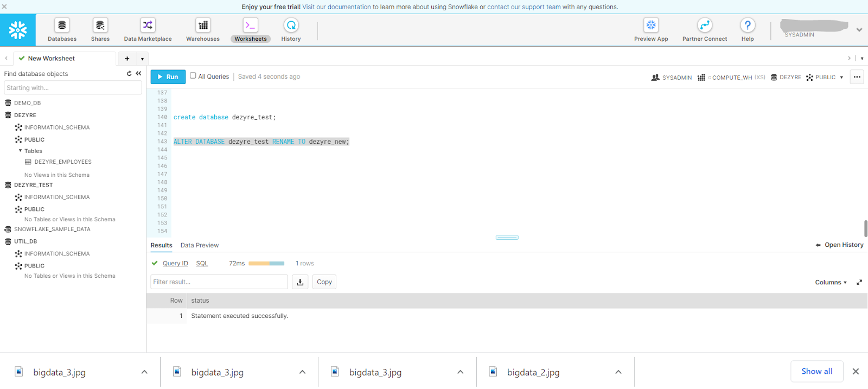Open the History icon
The height and width of the screenshot is (389, 868).
coord(291,25)
